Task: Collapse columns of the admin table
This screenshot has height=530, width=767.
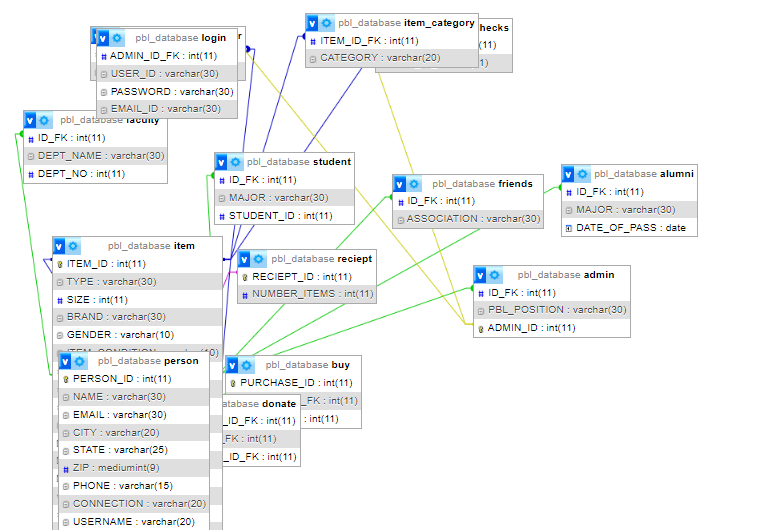Action: [x=480, y=275]
